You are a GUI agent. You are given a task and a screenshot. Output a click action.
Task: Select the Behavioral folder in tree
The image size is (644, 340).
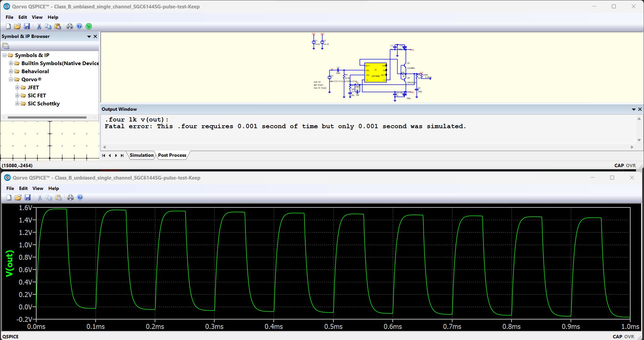pos(35,71)
